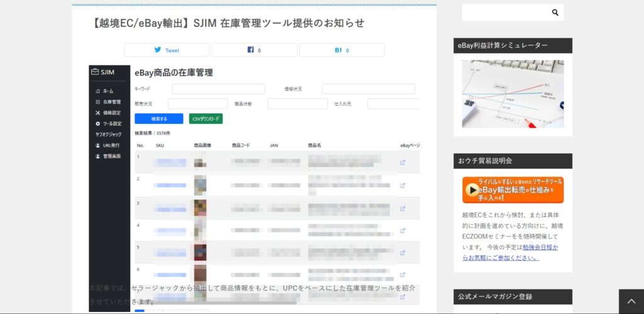
Task: Select ヤフオクジャック in the sidebar
Action: (108, 135)
